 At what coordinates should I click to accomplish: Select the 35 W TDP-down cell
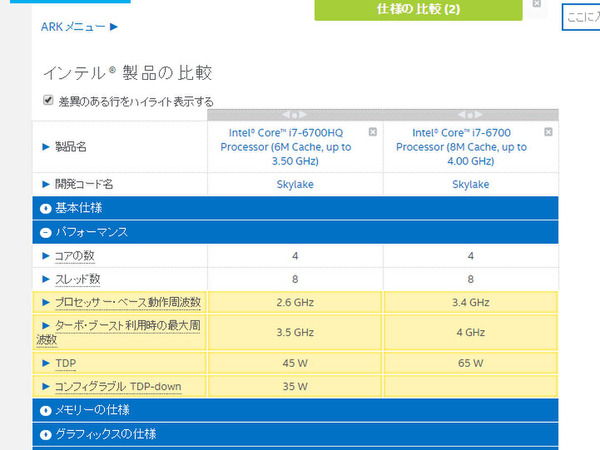295,386
